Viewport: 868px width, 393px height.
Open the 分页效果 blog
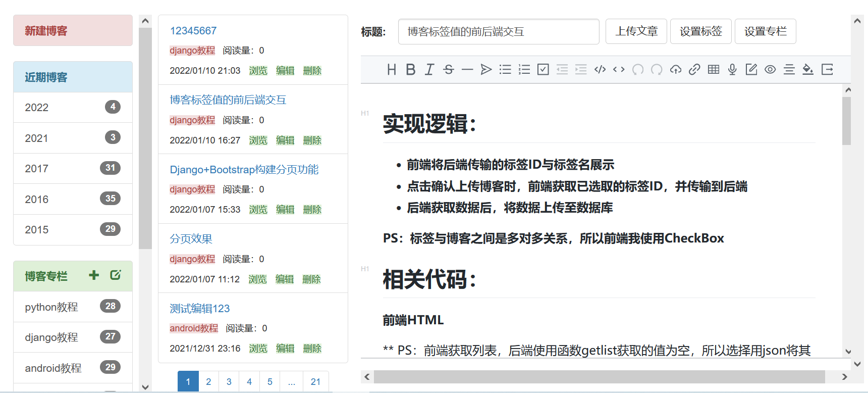191,239
